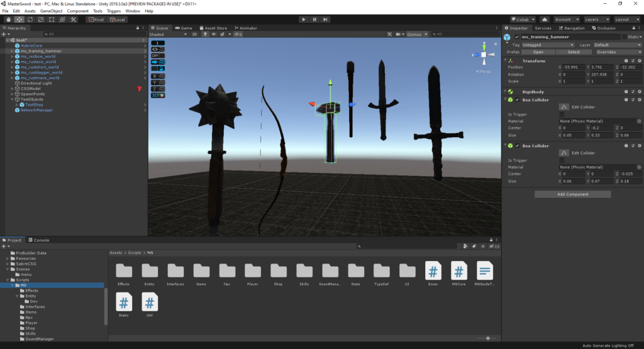Open the Layer dropdown showing Default
Viewport: 644px width, 349px height.
pyautogui.click(x=618, y=45)
